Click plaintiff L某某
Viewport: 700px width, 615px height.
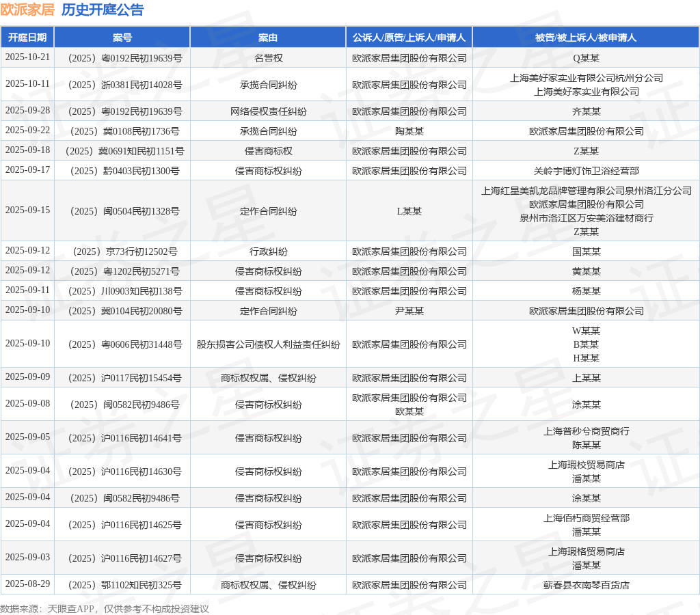[409, 211]
